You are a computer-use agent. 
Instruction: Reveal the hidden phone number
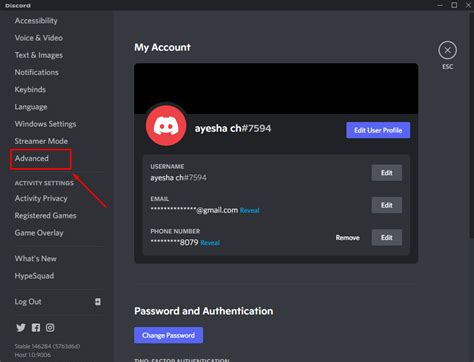pos(210,243)
